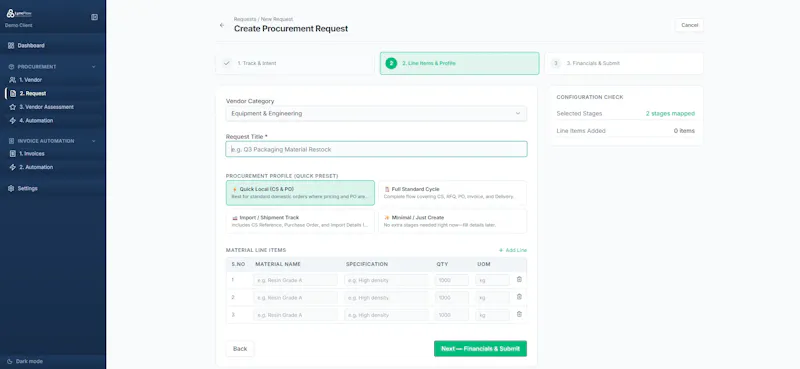Open Settings in the sidebar
The width and height of the screenshot is (800, 369).
point(53,188)
